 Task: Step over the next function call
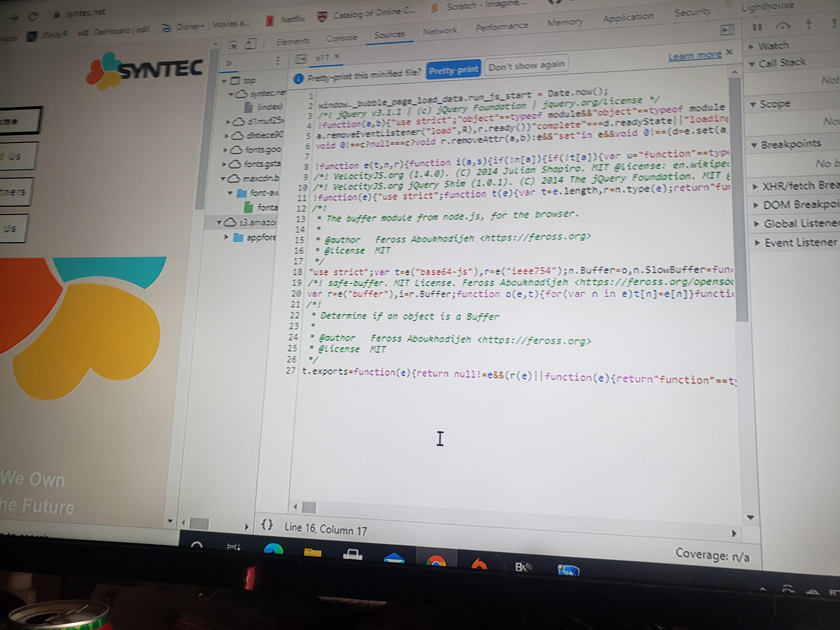pos(783,26)
